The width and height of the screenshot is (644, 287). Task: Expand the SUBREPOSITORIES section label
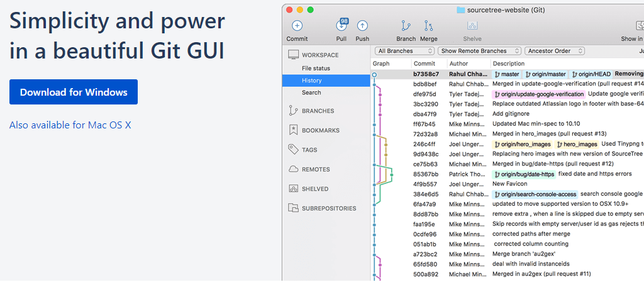329,208
